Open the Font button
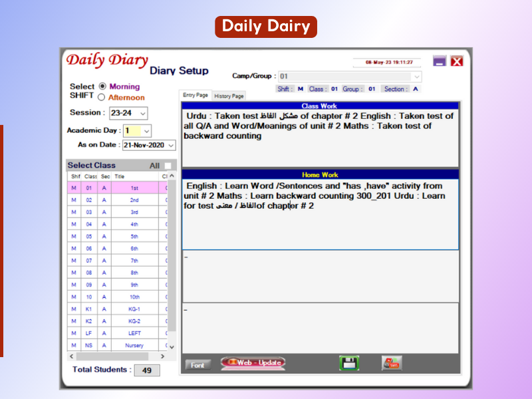Viewport: 532px width, 399px height. (x=198, y=364)
